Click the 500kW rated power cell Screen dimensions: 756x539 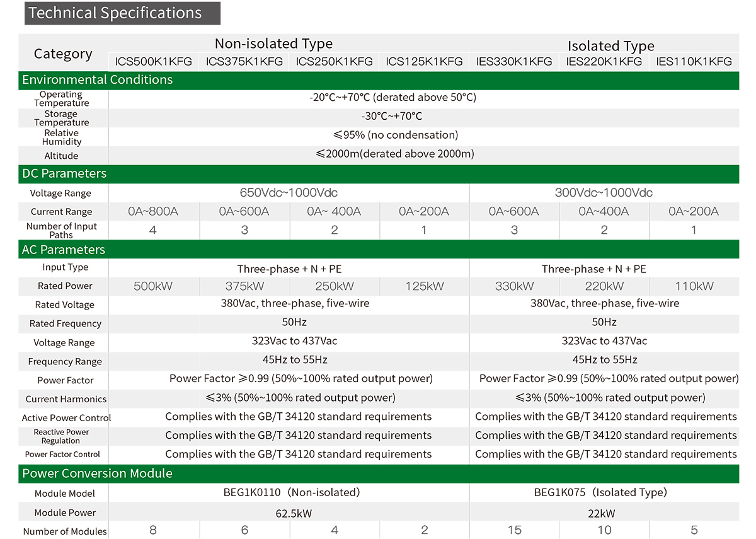(153, 286)
